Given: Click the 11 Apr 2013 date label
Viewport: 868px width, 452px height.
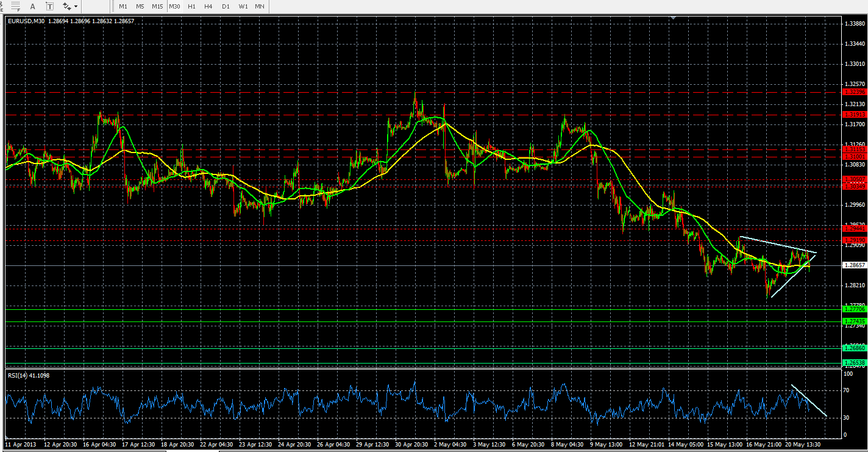Looking at the screenshot, I should [x=21, y=444].
